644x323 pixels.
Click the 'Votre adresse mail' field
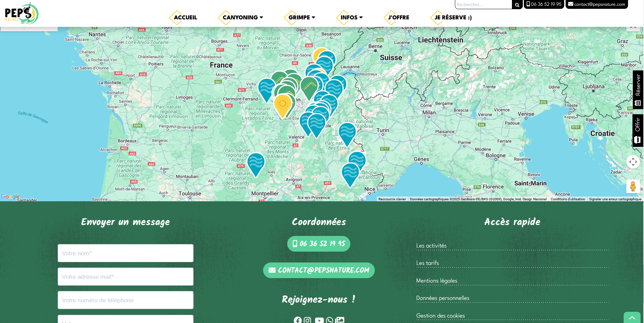pos(125,277)
